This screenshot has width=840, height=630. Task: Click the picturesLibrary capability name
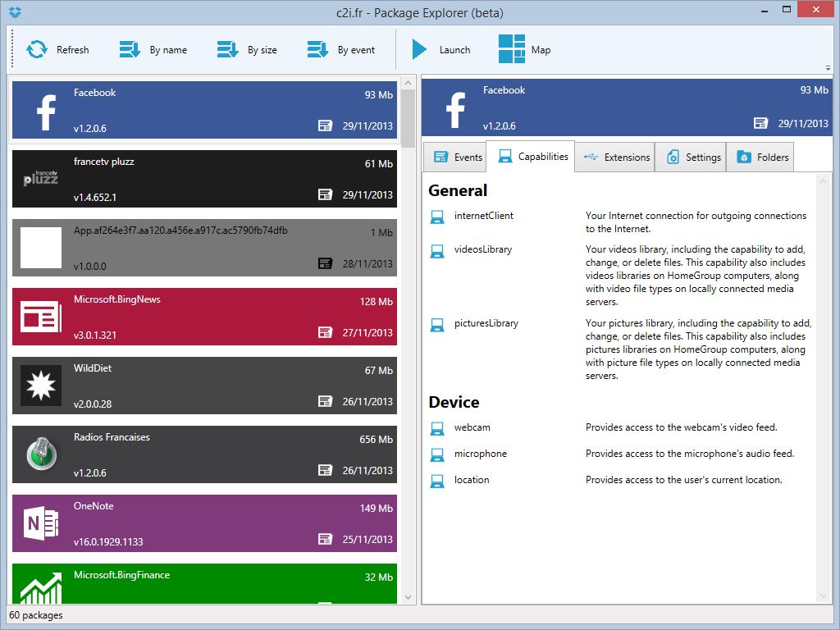pyautogui.click(x=486, y=323)
